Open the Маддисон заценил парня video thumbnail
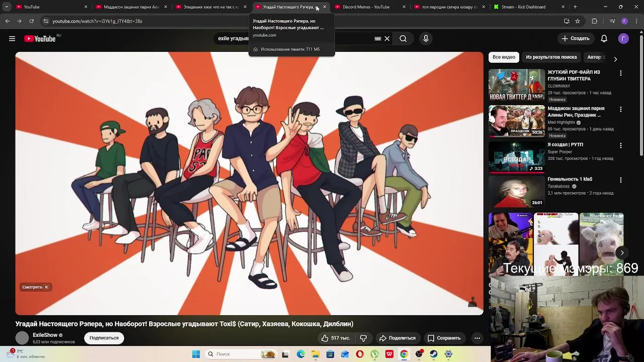The height and width of the screenshot is (362, 644). pyautogui.click(x=517, y=121)
